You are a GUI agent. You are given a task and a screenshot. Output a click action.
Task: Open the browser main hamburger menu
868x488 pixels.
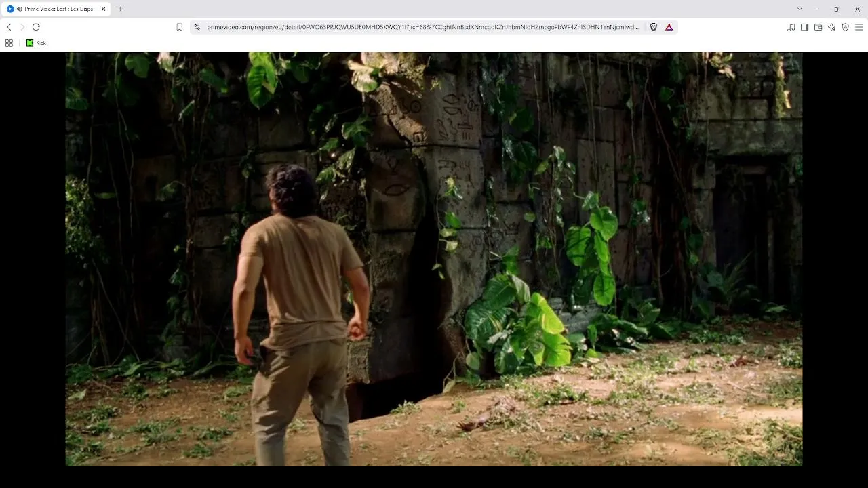click(x=859, y=27)
